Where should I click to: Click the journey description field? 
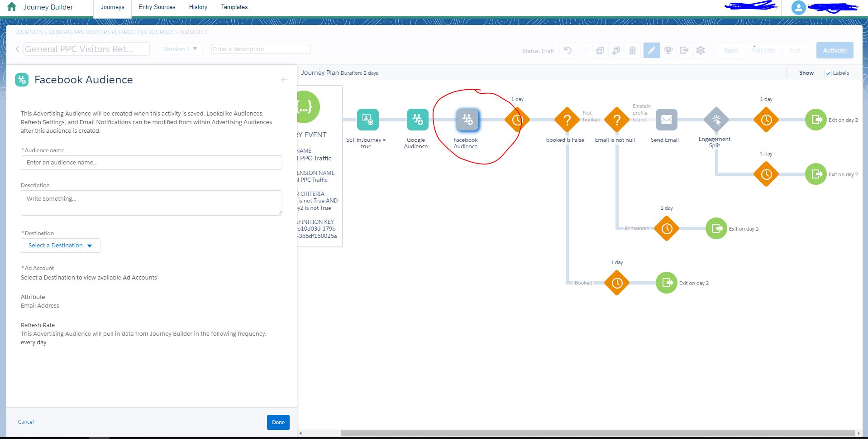click(261, 49)
